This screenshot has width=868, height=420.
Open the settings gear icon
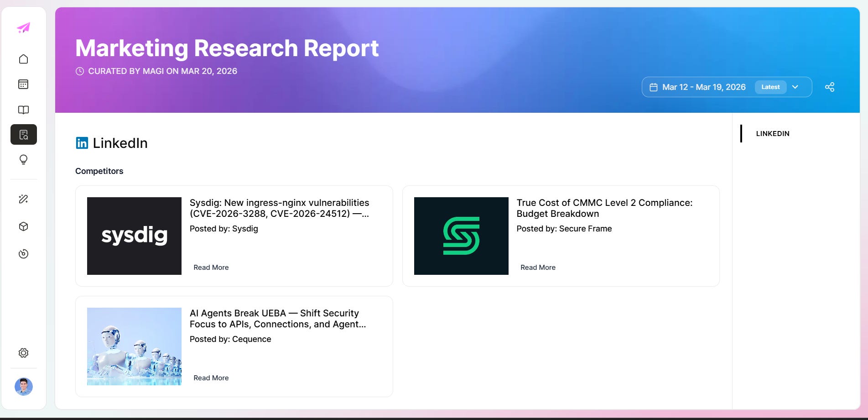[x=24, y=353]
